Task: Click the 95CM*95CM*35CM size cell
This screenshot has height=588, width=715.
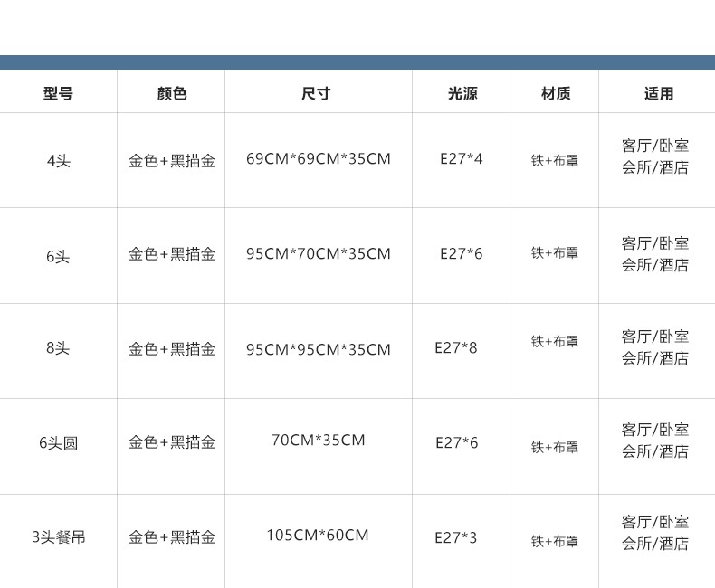Action: coord(319,349)
